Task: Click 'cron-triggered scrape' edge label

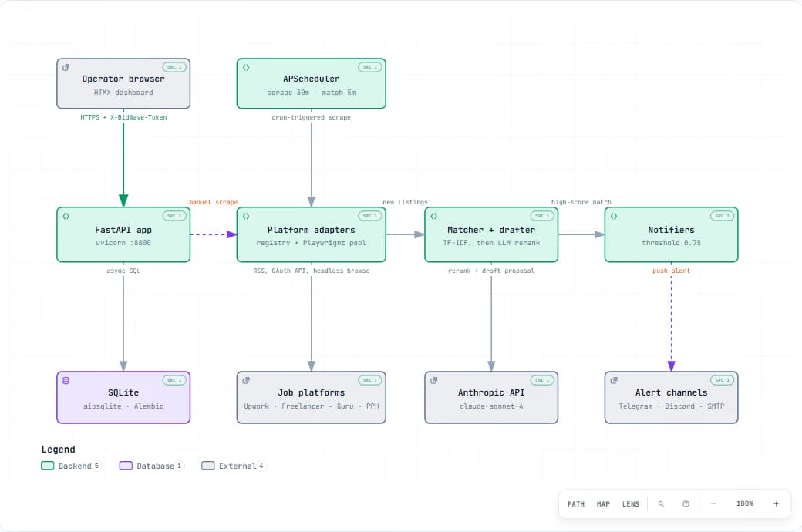Action: click(311, 117)
